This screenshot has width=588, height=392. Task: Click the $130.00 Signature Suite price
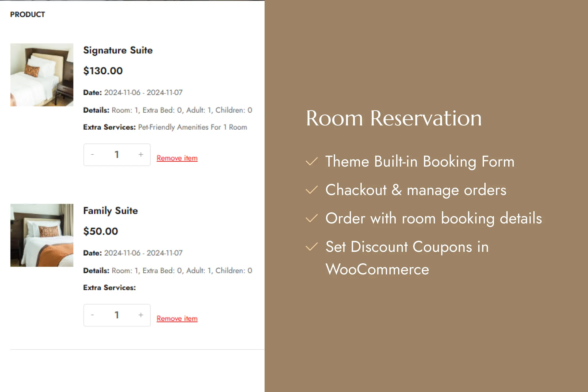coord(103,71)
